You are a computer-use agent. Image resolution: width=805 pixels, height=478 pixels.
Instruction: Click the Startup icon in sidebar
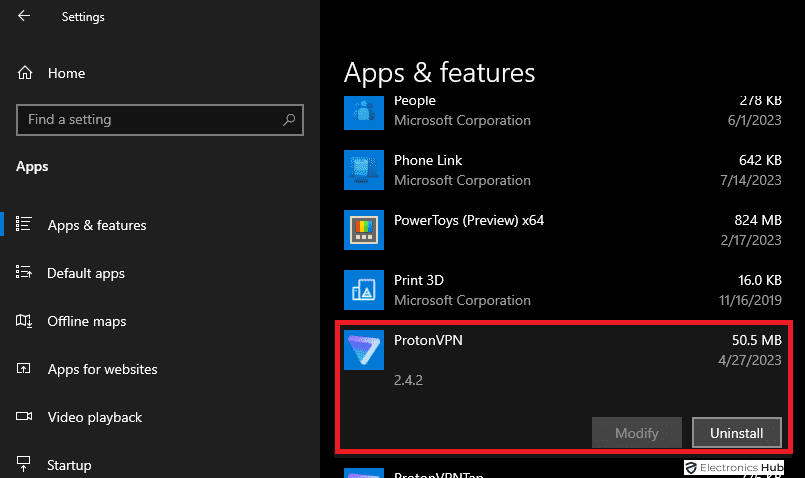pyautogui.click(x=26, y=465)
